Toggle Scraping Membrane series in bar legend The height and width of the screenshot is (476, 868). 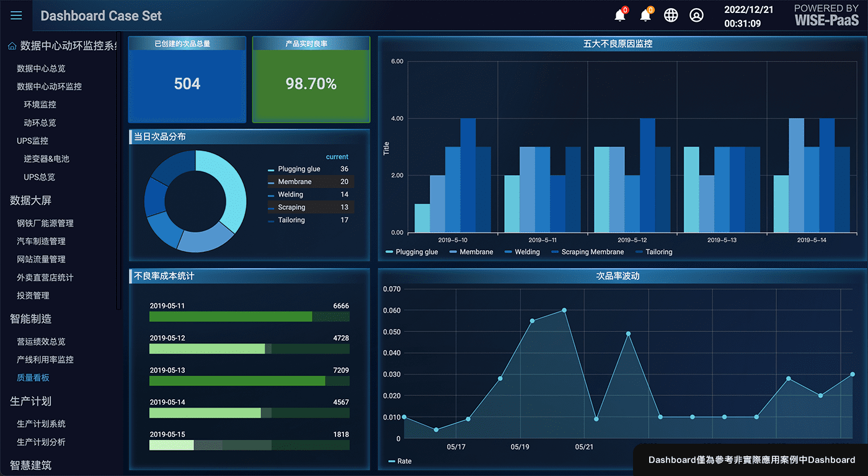tap(588, 252)
